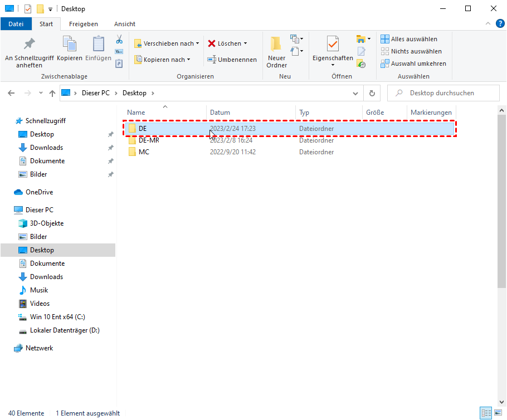Open the Ansicht ribbon tab
The width and height of the screenshot is (507, 420).
(124, 24)
